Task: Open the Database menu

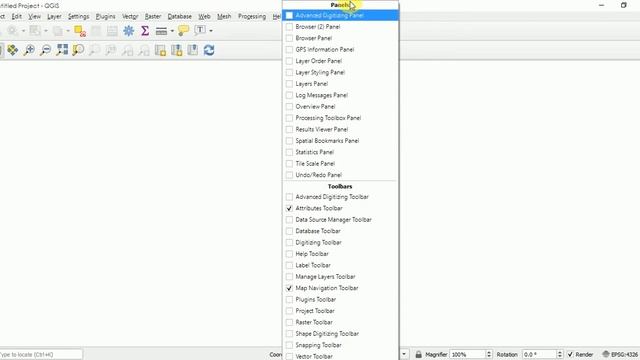Action: point(180,16)
